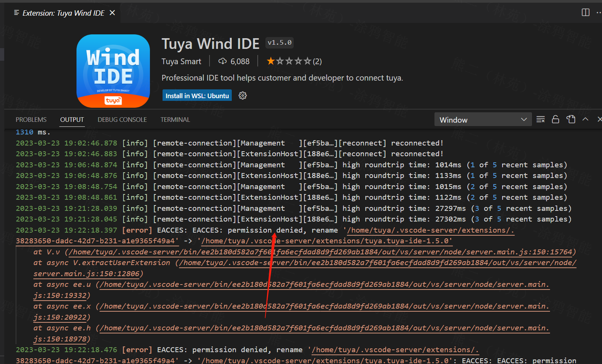
Task: Switch to the PROBLEMS panel tab
Action: pos(31,120)
